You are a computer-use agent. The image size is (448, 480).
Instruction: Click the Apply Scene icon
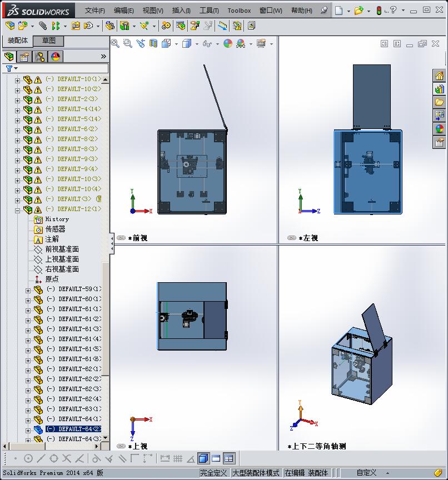241,43
